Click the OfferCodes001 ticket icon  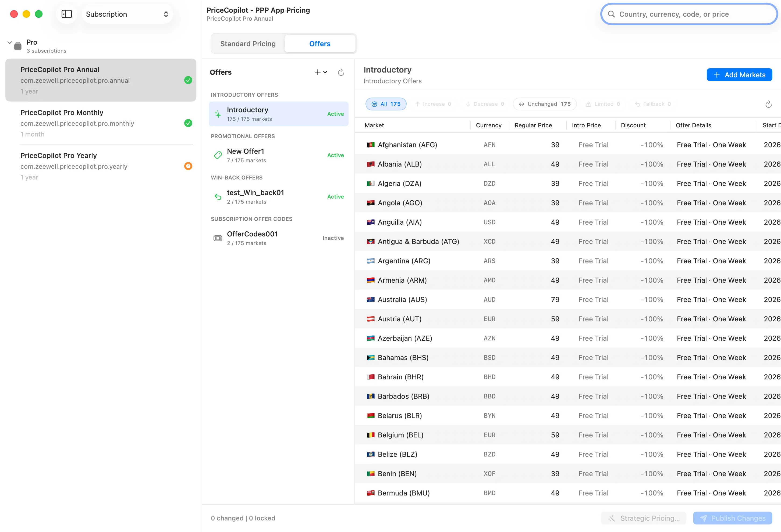tap(218, 238)
